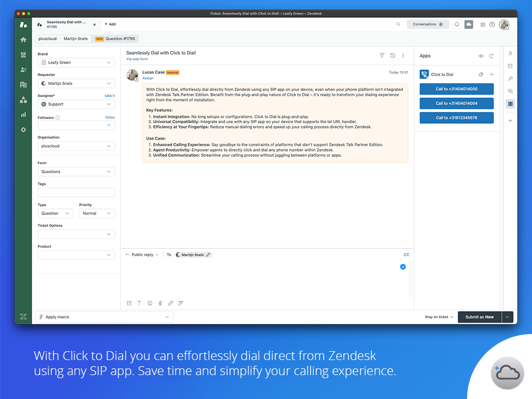Open the Admin settings gear icon

click(x=23, y=130)
